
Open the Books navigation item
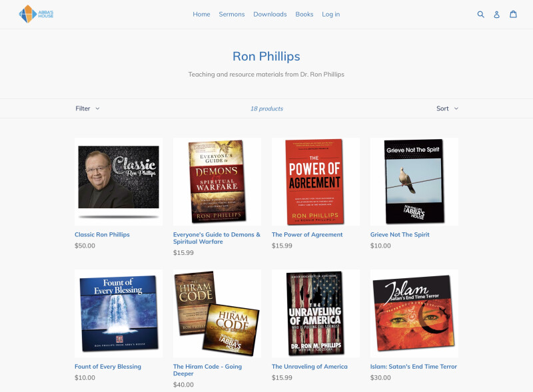(x=304, y=14)
